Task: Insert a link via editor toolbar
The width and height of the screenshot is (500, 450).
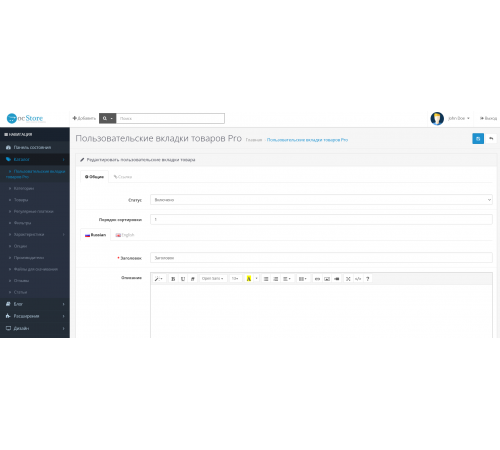Action: 317,279
